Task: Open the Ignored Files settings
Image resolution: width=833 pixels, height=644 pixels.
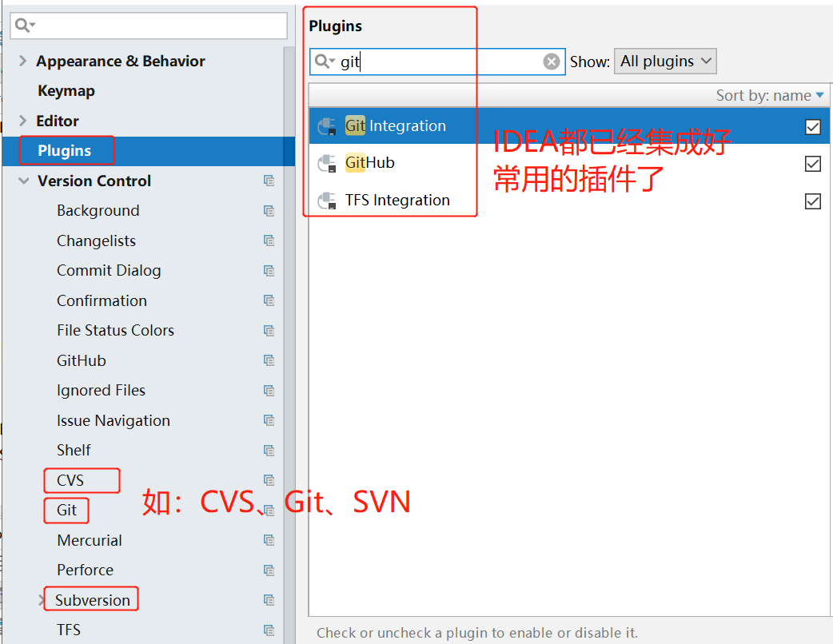Action: [x=101, y=391]
